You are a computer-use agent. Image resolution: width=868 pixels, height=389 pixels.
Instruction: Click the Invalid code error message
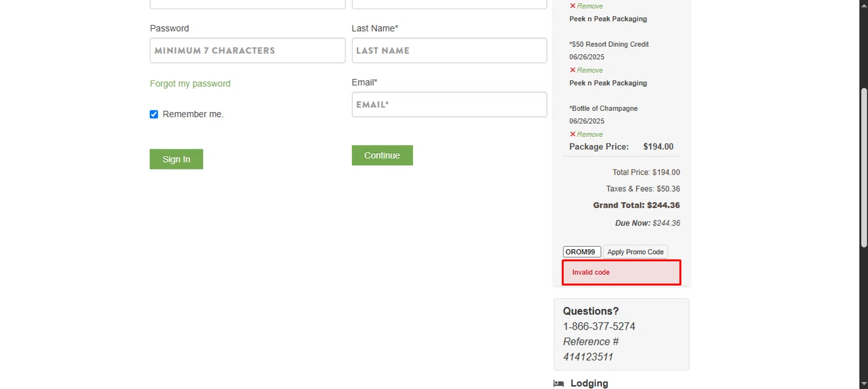(x=621, y=272)
